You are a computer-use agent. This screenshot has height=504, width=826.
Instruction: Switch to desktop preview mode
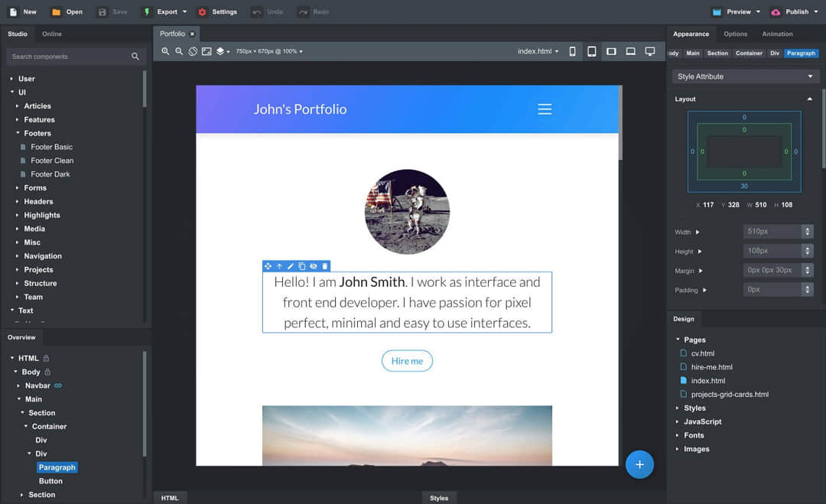pyautogui.click(x=651, y=51)
